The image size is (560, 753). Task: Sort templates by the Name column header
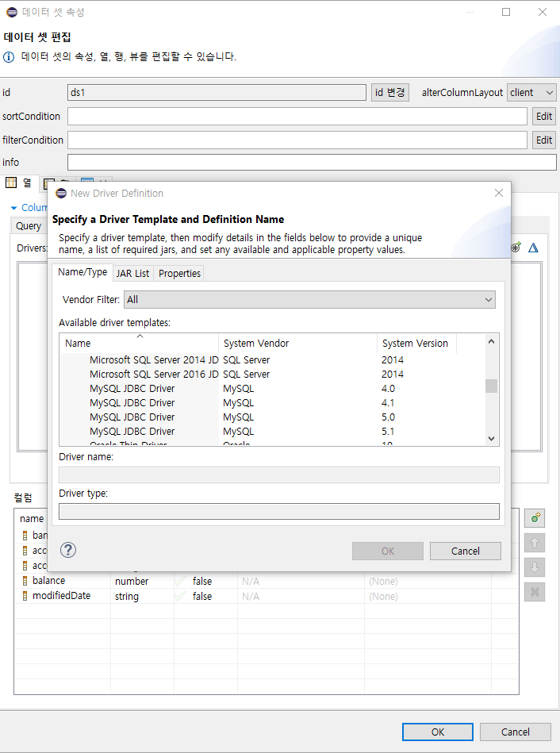[x=139, y=344]
